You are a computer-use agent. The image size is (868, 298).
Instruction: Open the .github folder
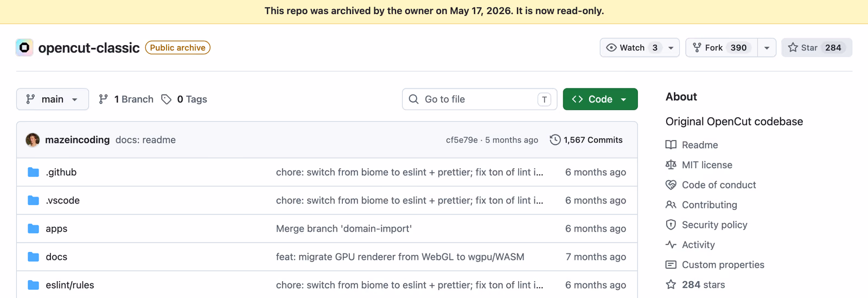click(61, 172)
